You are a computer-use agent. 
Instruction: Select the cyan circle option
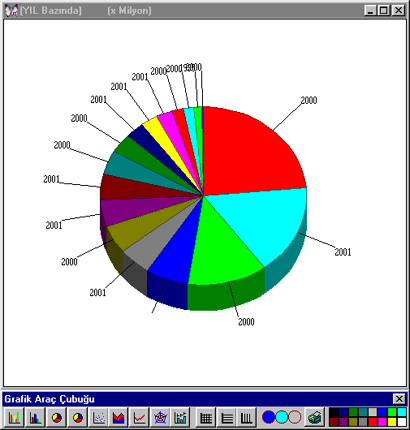coord(282,417)
